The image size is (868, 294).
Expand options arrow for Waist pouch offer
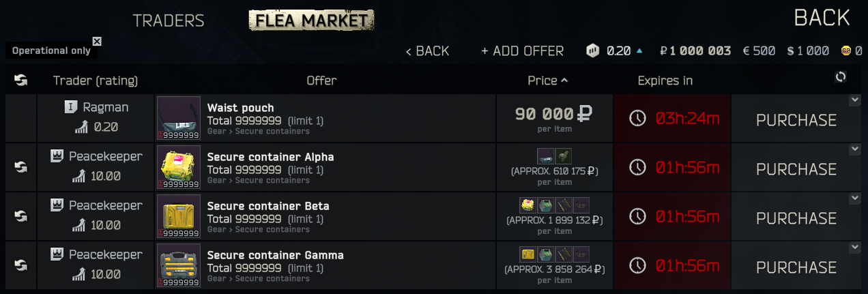854,100
